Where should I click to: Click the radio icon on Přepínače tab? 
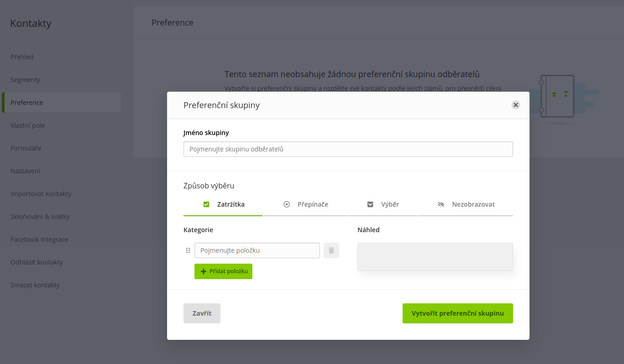coord(287,204)
